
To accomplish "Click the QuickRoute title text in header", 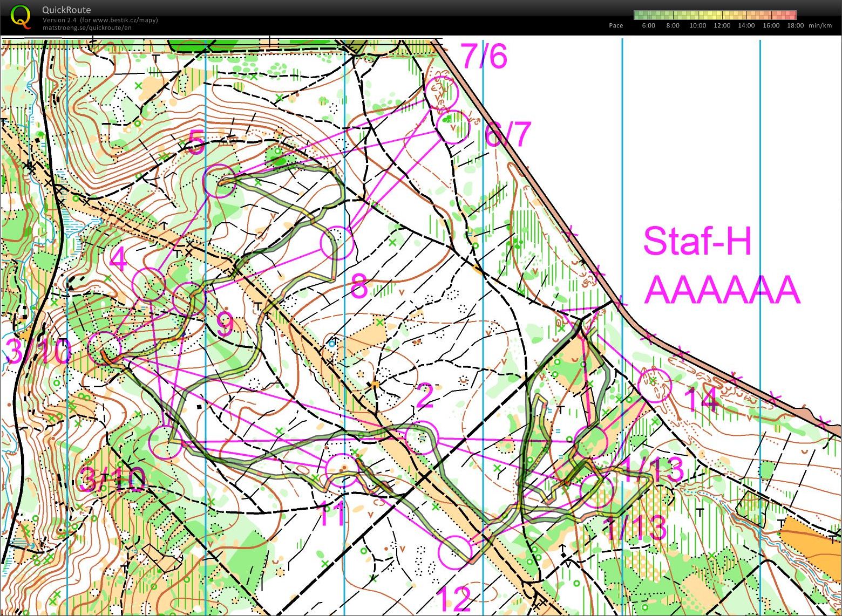I will pyautogui.click(x=66, y=10).
